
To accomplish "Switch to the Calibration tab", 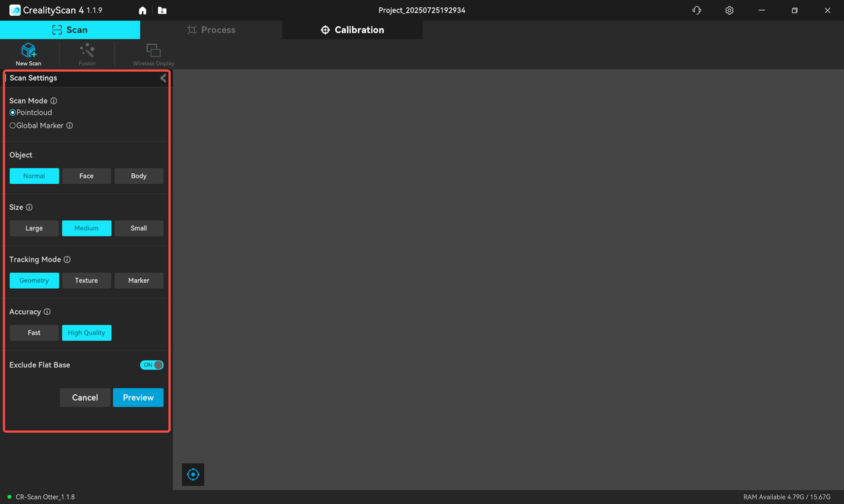I will coord(352,30).
